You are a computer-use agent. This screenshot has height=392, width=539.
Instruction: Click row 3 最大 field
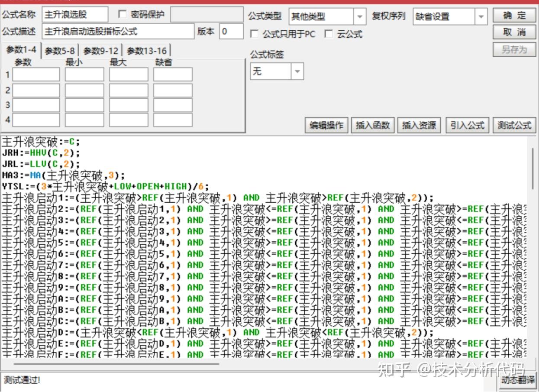(129, 105)
